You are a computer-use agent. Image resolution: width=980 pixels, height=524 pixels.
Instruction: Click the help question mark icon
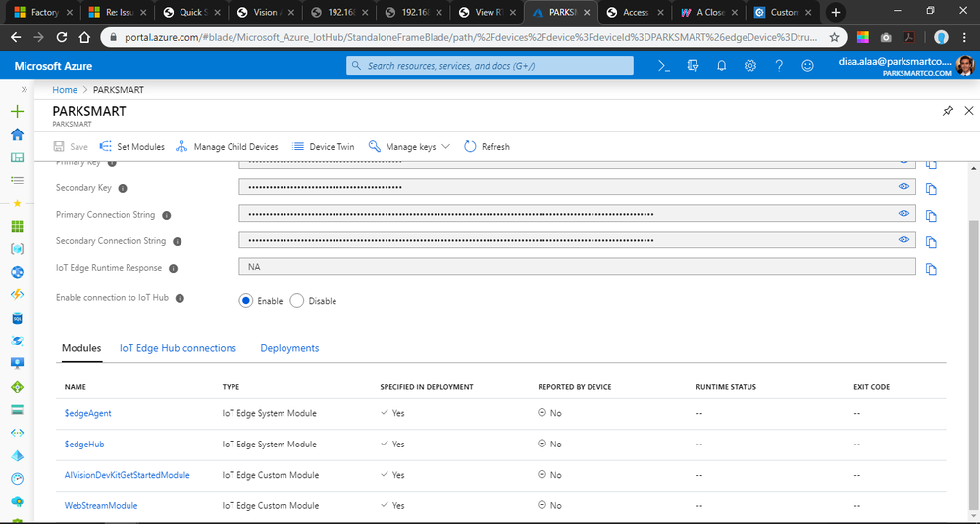coord(779,66)
